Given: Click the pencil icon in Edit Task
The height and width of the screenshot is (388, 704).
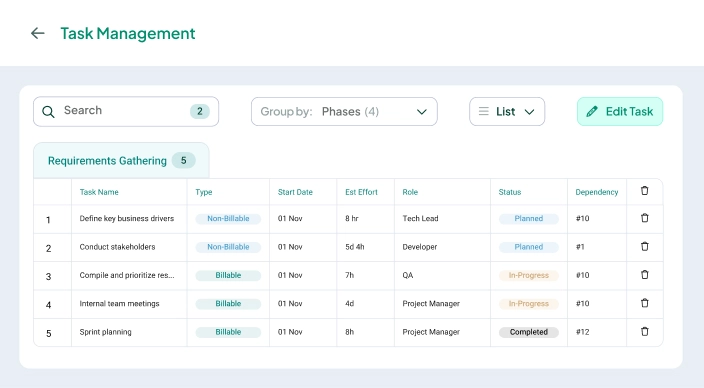Looking at the screenshot, I should 592,111.
